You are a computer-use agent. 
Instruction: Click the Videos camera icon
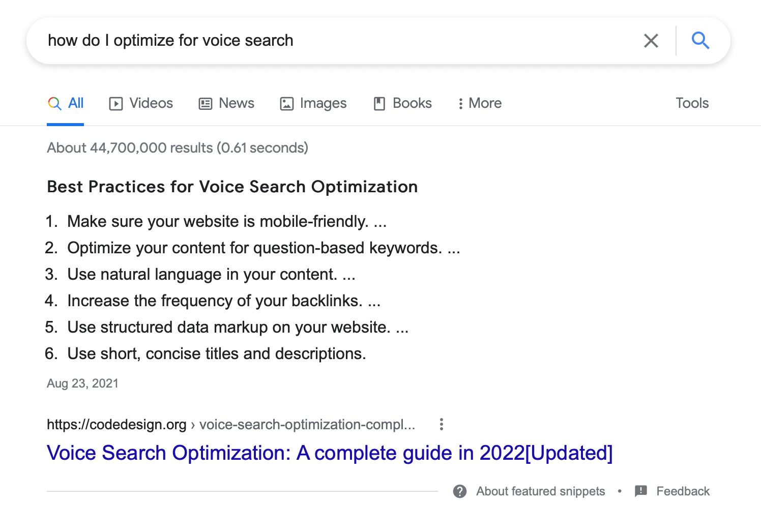click(x=116, y=103)
